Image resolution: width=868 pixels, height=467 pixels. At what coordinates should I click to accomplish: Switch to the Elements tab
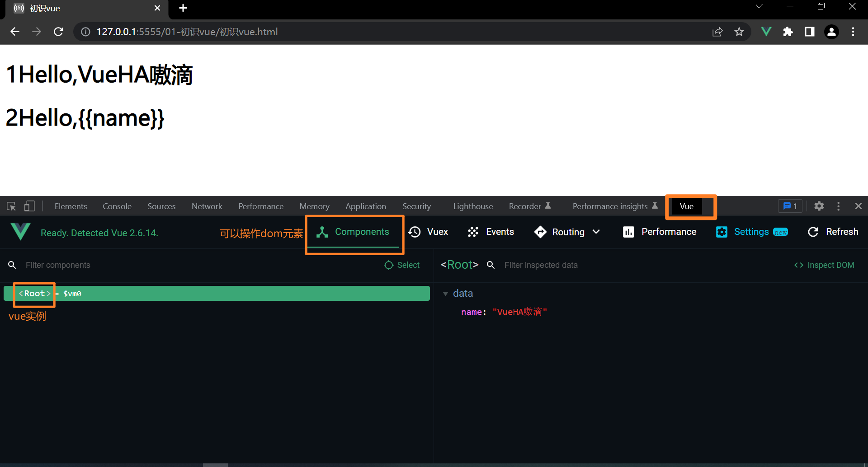click(x=71, y=206)
